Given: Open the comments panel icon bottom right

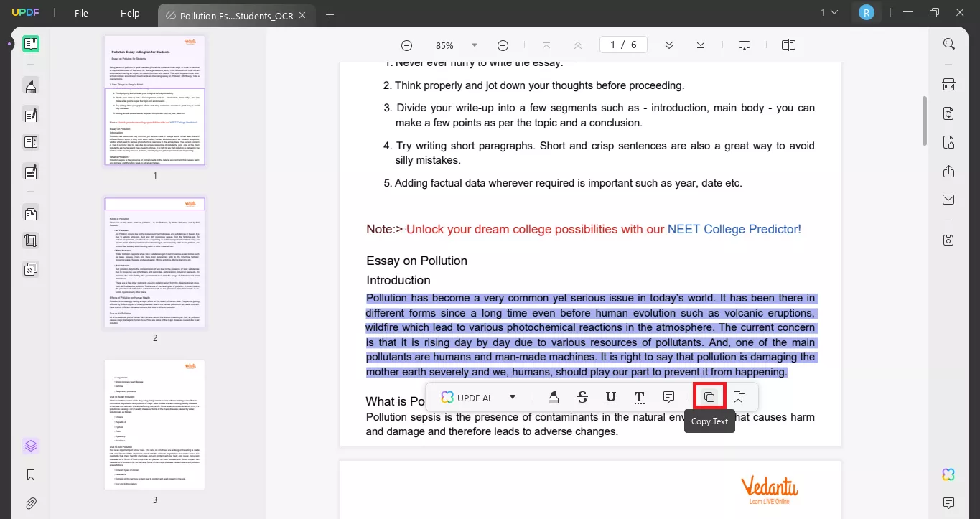Looking at the screenshot, I should click(x=949, y=502).
